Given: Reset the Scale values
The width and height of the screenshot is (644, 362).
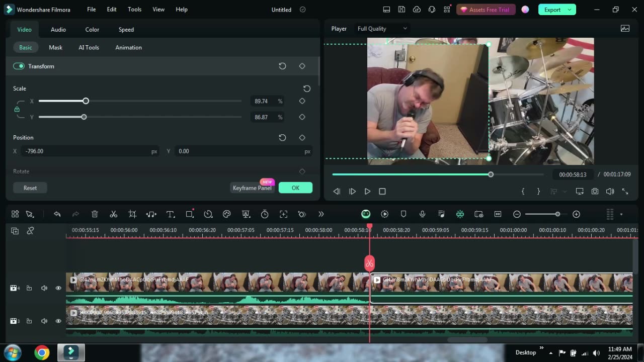Looking at the screenshot, I should [x=307, y=88].
